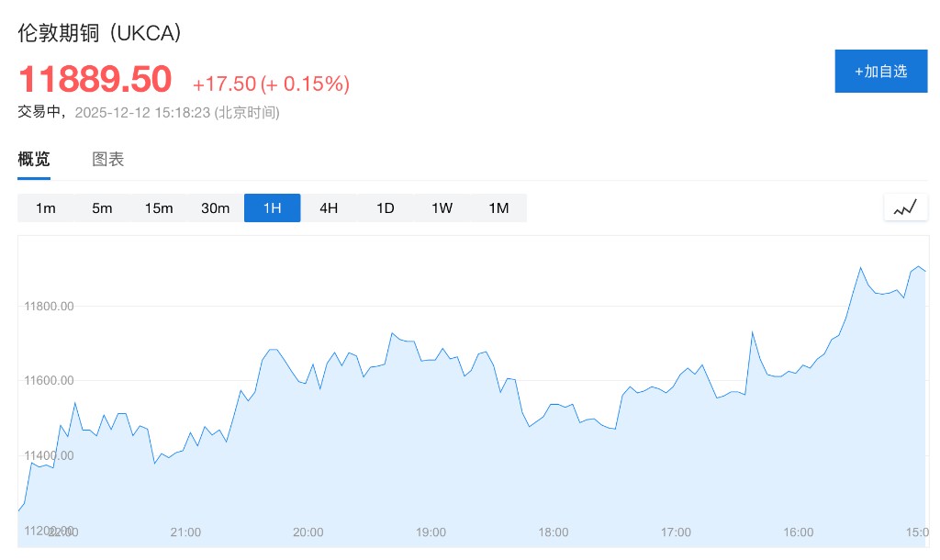The width and height of the screenshot is (940, 560).
Task: Choose the 5m interval
Action: [102, 208]
